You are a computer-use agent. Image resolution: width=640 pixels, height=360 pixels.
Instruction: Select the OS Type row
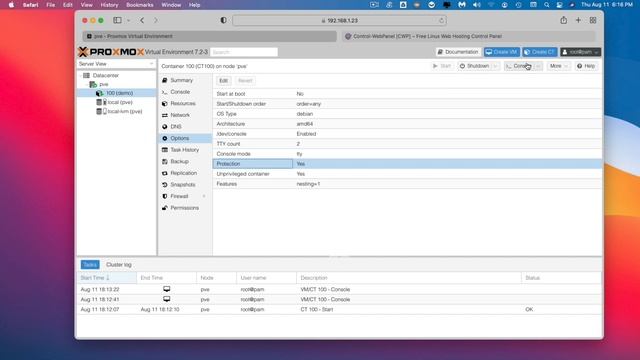pyautogui.click(x=407, y=114)
